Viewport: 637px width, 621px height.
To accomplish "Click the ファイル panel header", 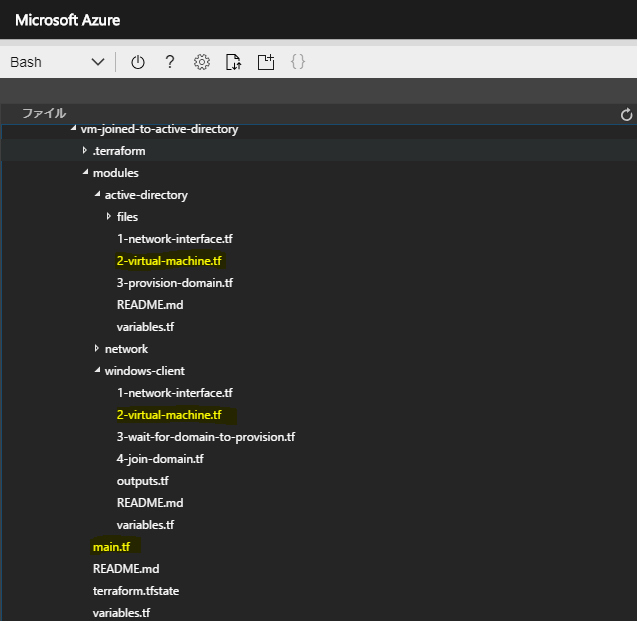I will pos(44,113).
